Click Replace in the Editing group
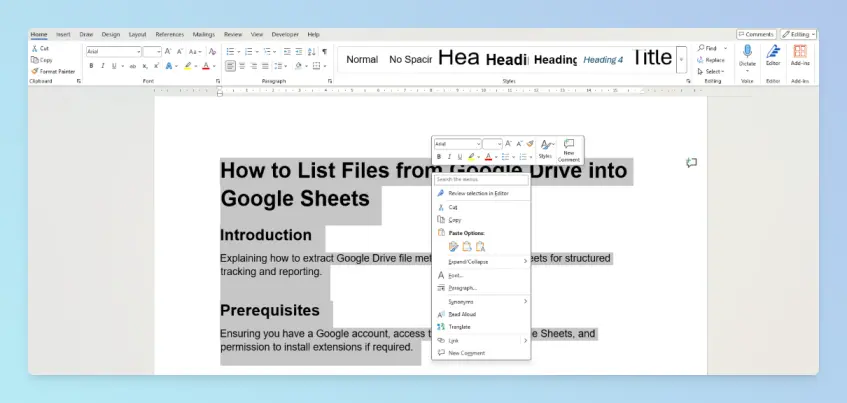This screenshot has height=403, width=847. [x=711, y=60]
